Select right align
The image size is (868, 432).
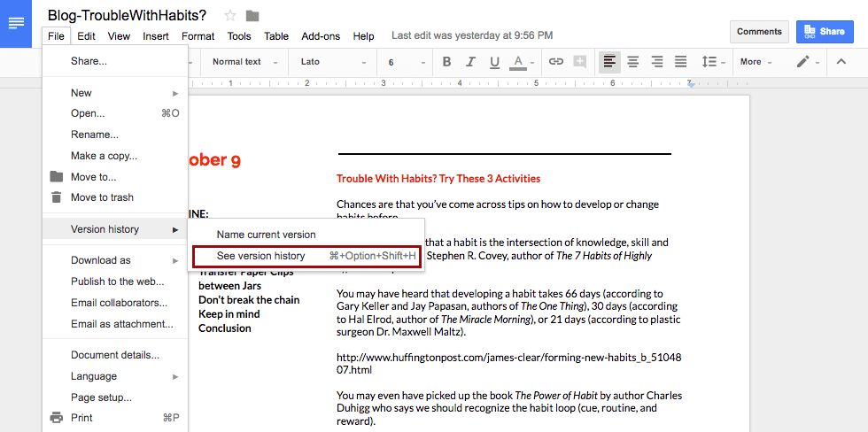pos(657,62)
